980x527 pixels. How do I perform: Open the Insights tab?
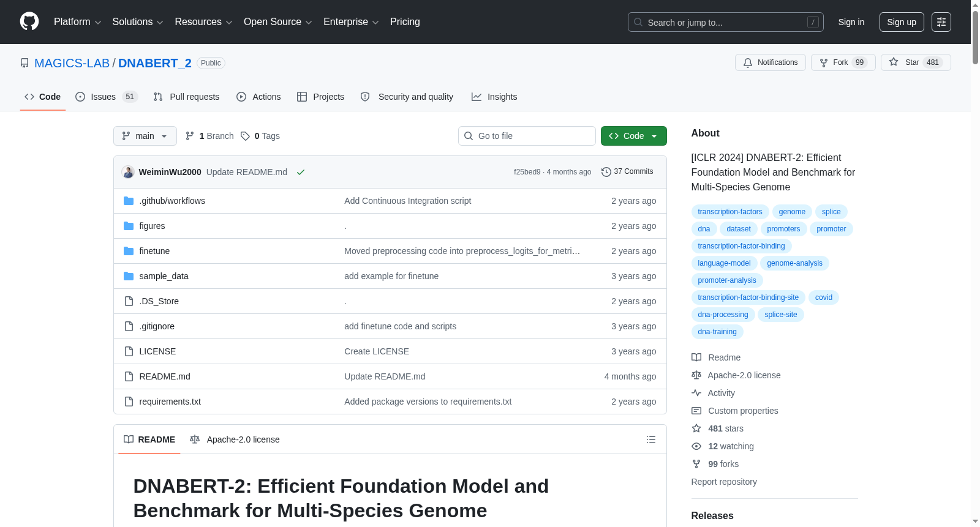coord(494,97)
